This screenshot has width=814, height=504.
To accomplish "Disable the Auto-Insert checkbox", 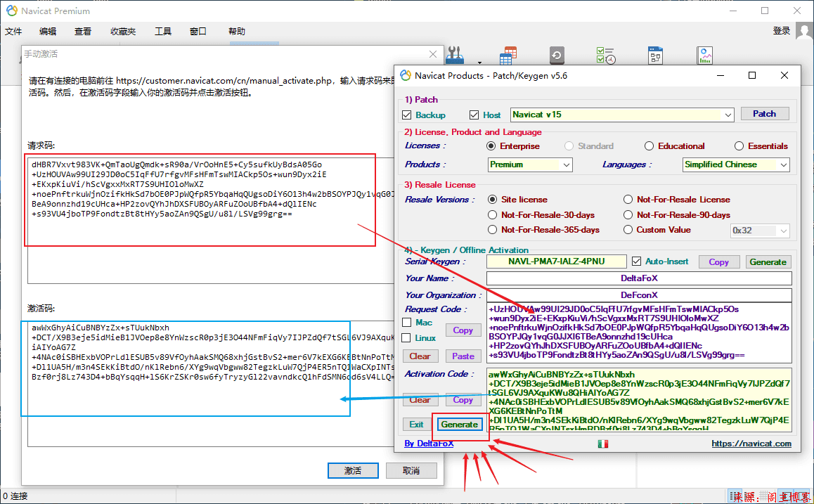I will tap(636, 261).
